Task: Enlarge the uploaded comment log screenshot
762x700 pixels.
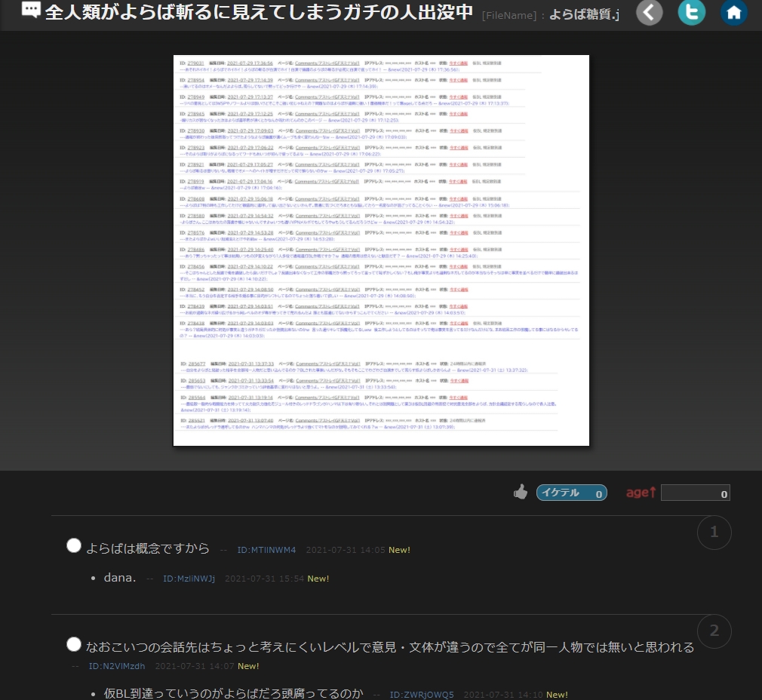Action: [381, 250]
